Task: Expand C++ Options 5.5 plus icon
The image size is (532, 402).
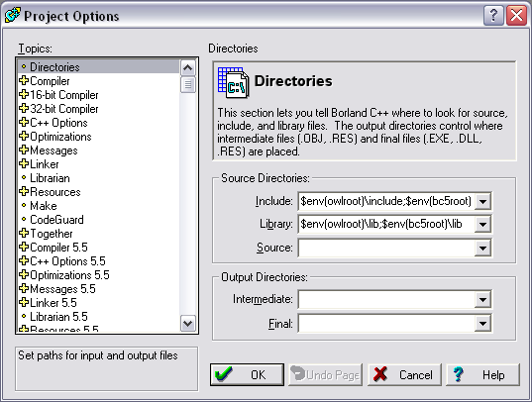Action: [24, 260]
